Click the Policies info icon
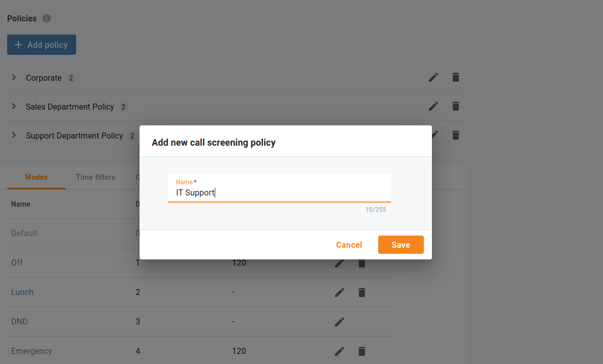Screen dimensions: 603x364 pyautogui.click(x=47, y=18)
